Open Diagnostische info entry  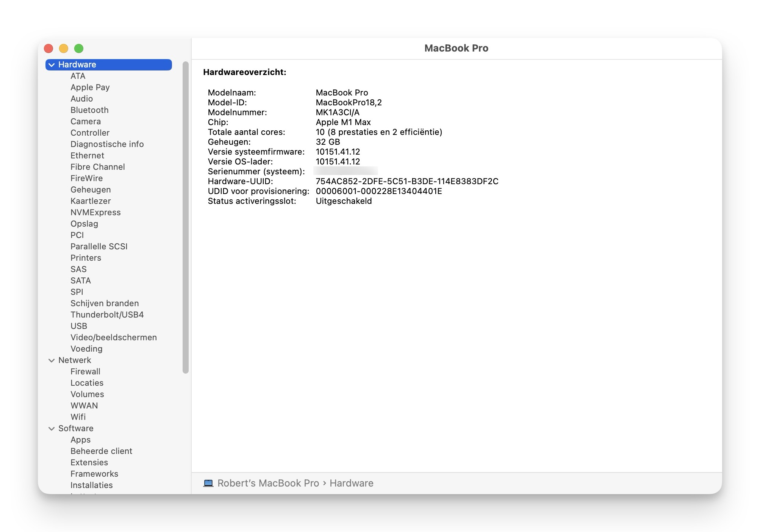[x=107, y=144]
